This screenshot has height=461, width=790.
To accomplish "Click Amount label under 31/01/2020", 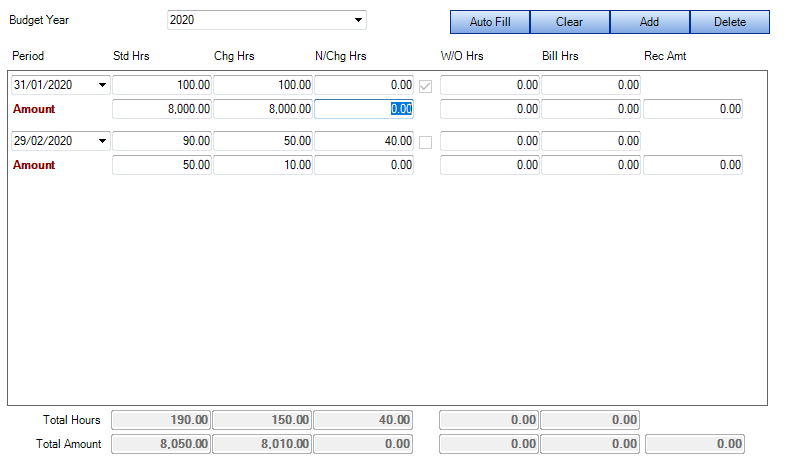I will (x=34, y=109).
